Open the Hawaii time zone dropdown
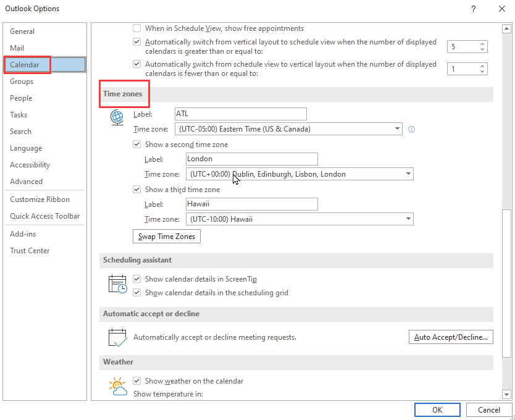 tap(408, 219)
